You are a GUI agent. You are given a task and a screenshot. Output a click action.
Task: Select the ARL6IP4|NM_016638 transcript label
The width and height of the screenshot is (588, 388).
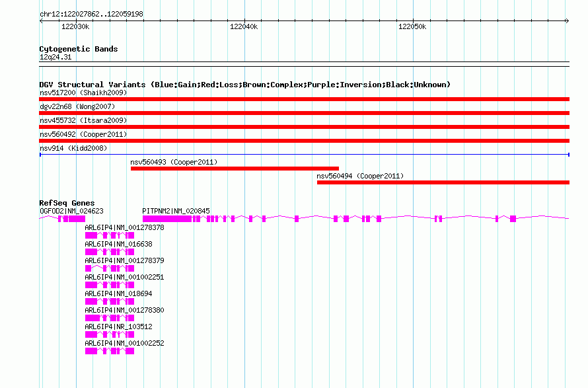pos(118,244)
